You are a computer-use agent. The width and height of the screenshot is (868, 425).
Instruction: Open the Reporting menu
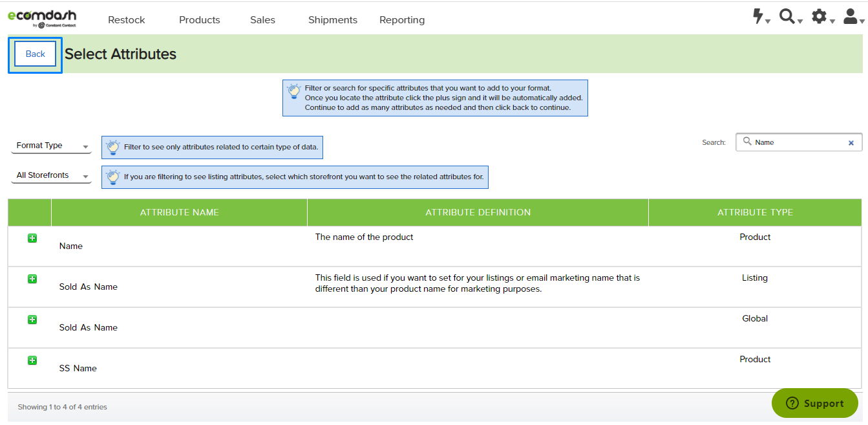[402, 20]
